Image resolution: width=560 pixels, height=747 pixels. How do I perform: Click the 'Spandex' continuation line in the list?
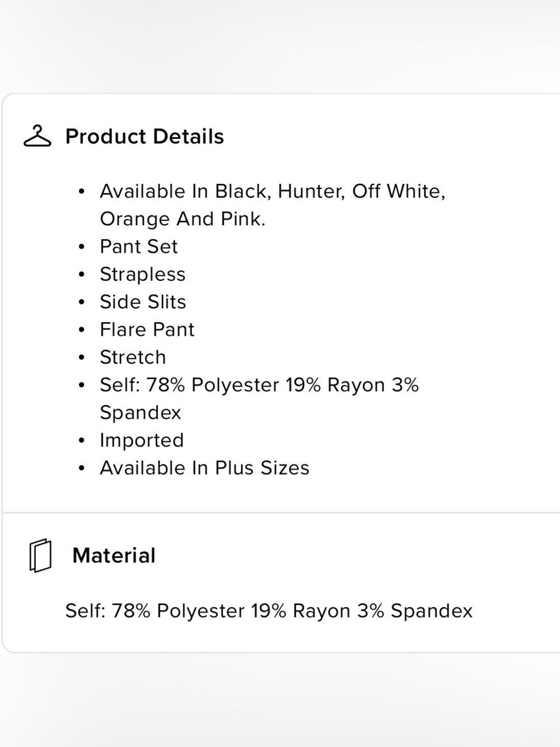141,412
